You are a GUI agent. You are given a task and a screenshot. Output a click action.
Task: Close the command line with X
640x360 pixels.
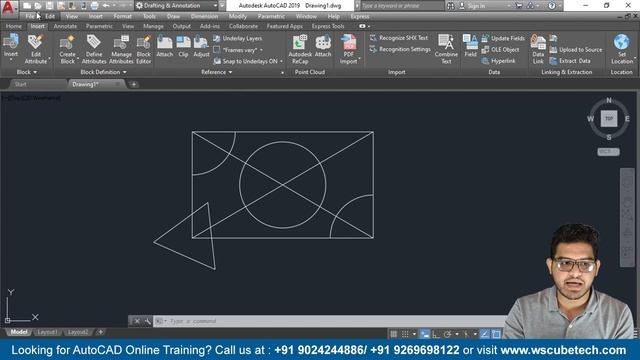pyautogui.click(x=137, y=321)
